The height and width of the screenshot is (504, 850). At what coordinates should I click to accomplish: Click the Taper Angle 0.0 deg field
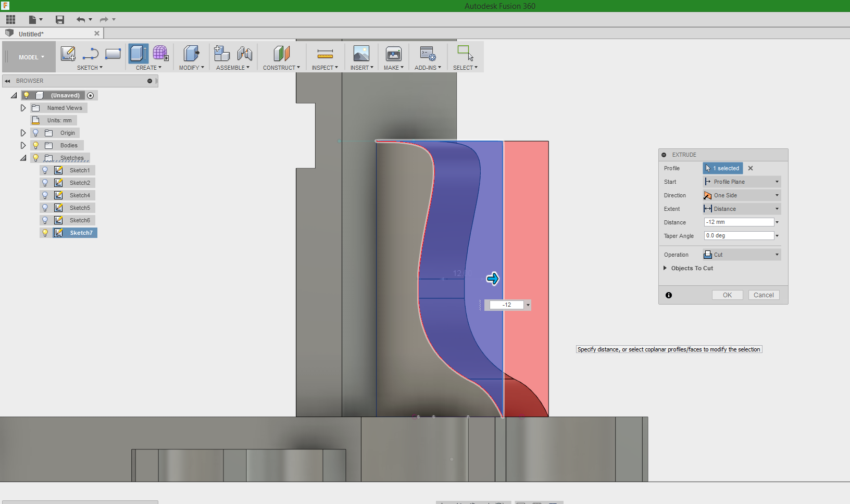pos(739,236)
